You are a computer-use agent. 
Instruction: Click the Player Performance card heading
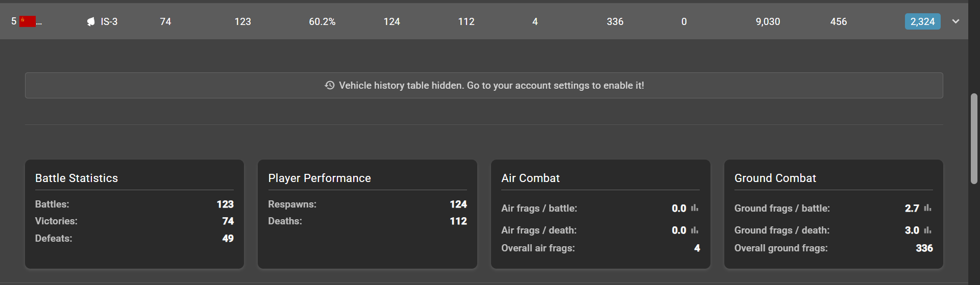(320, 178)
